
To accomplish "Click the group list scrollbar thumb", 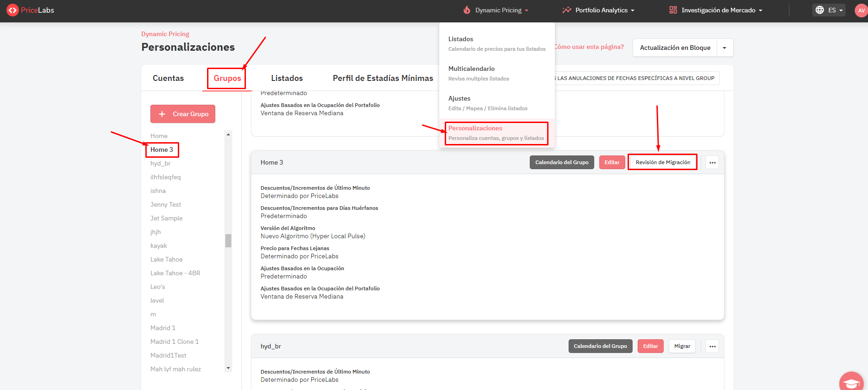I will [x=228, y=240].
